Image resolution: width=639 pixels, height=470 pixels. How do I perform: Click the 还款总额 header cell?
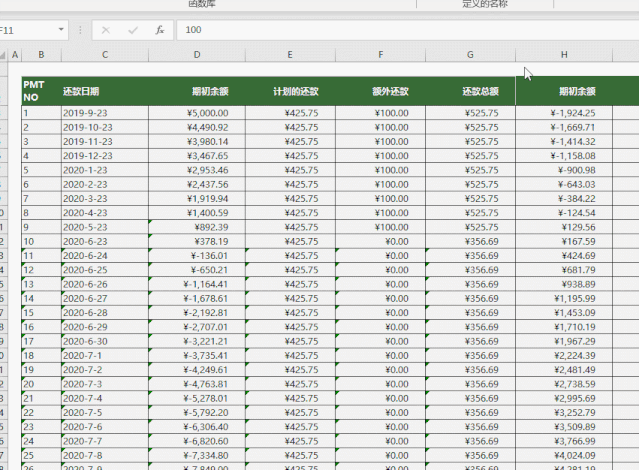(x=470, y=91)
